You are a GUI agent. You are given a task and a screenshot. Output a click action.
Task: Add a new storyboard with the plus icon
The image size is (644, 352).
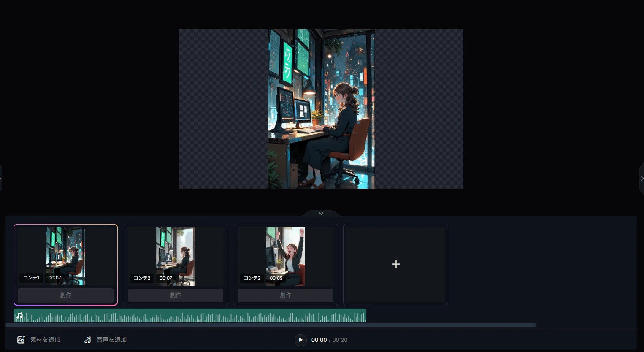(395, 264)
